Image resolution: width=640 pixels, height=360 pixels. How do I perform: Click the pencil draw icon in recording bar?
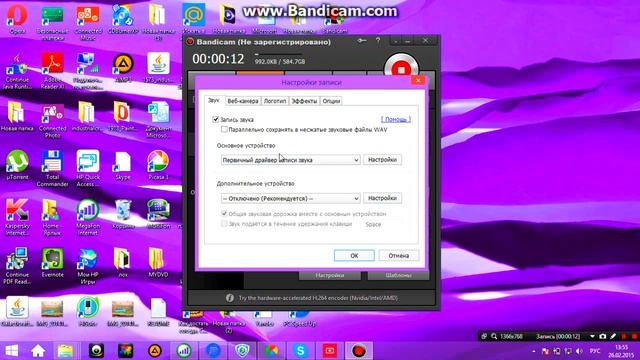click(x=613, y=336)
